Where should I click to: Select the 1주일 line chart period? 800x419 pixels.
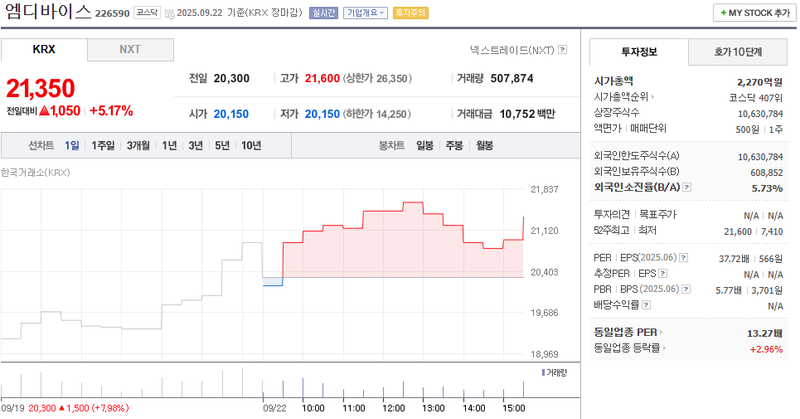103,145
